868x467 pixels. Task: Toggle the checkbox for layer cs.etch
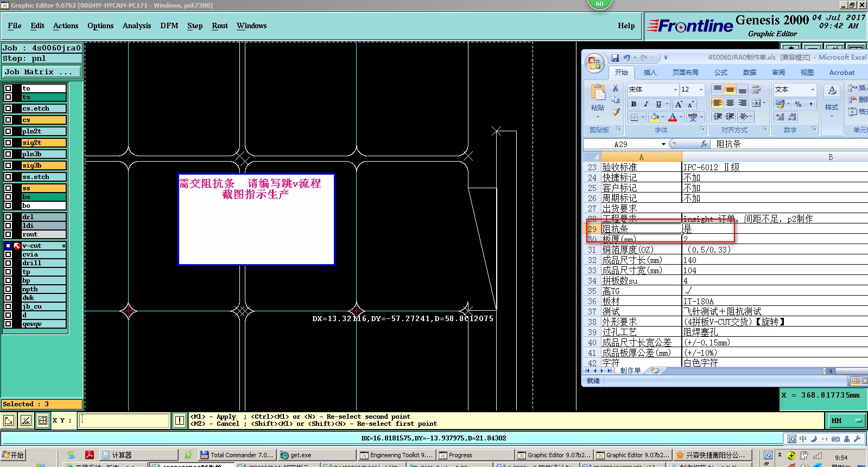(x=8, y=108)
